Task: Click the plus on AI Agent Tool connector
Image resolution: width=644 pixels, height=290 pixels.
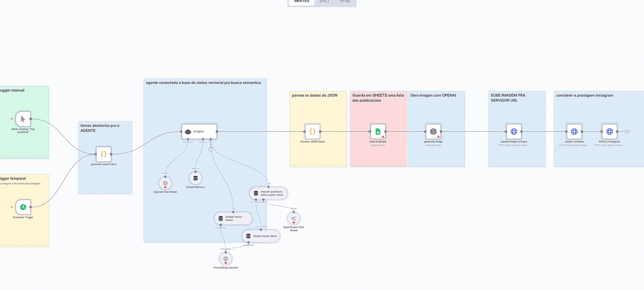Action: coord(210,150)
